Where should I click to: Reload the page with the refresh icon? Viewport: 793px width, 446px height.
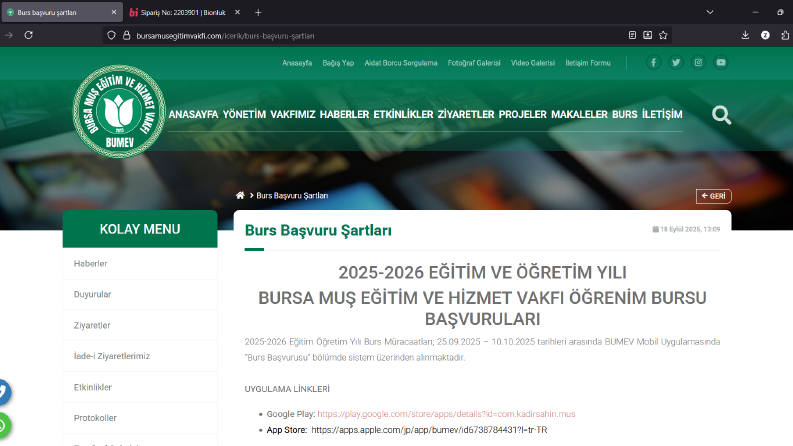(x=28, y=35)
